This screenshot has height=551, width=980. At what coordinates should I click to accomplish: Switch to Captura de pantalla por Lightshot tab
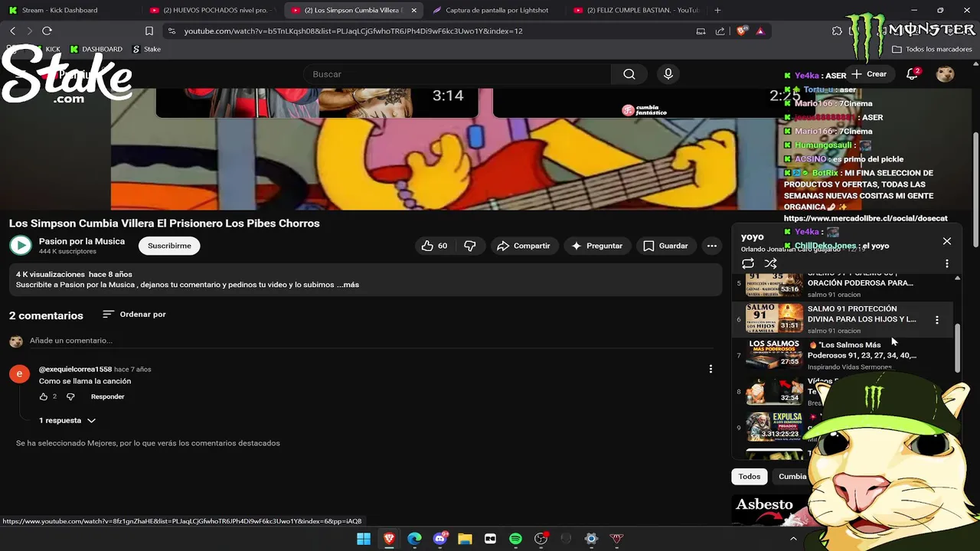click(x=496, y=10)
